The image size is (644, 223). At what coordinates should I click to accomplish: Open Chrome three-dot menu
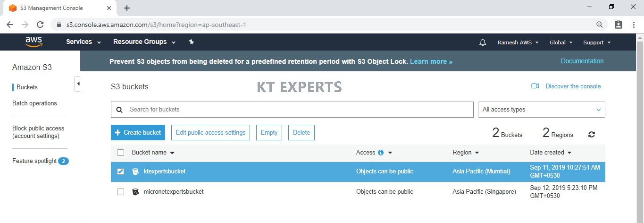pos(634,25)
